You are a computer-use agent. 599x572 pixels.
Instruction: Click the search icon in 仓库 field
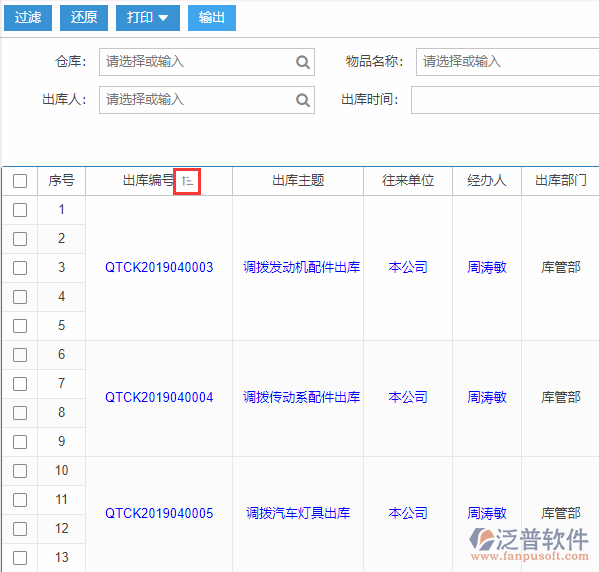(303, 62)
